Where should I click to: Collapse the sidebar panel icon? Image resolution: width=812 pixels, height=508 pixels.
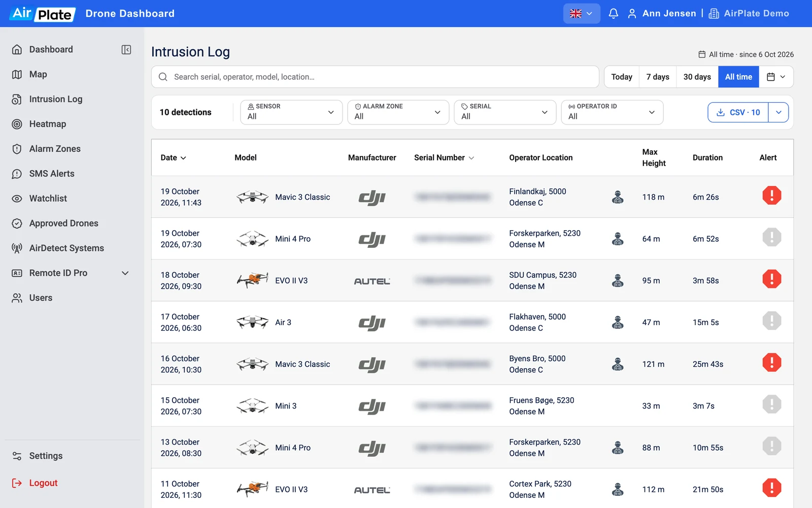pyautogui.click(x=126, y=49)
